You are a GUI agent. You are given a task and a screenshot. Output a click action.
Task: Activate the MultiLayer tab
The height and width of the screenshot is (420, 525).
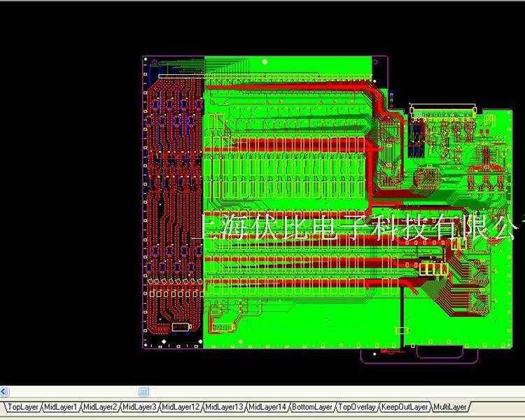coord(450,407)
